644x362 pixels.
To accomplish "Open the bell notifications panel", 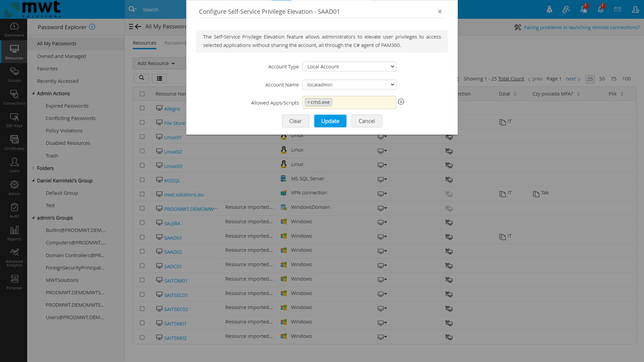I will [x=600, y=9].
